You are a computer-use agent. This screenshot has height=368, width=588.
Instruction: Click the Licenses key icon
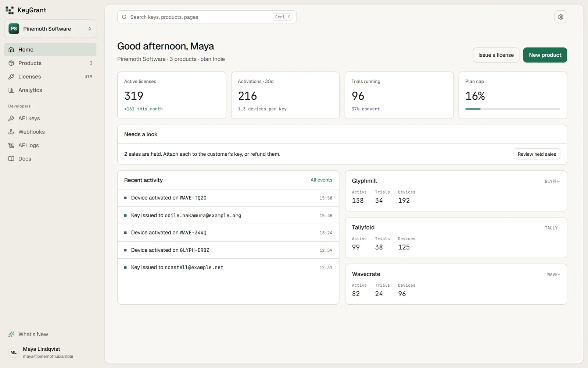[11, 77]
